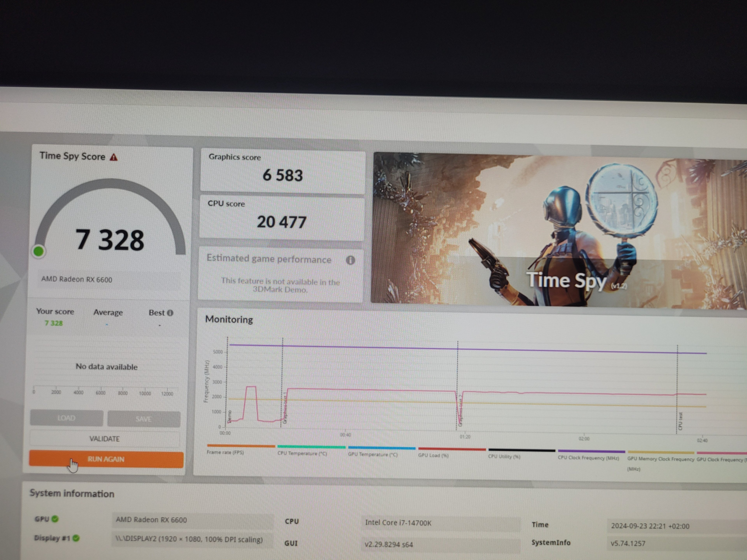Click the Time value 2024-09-23 22:21
The width and height of the screenshot is (747, 560).
pos(650,526)
